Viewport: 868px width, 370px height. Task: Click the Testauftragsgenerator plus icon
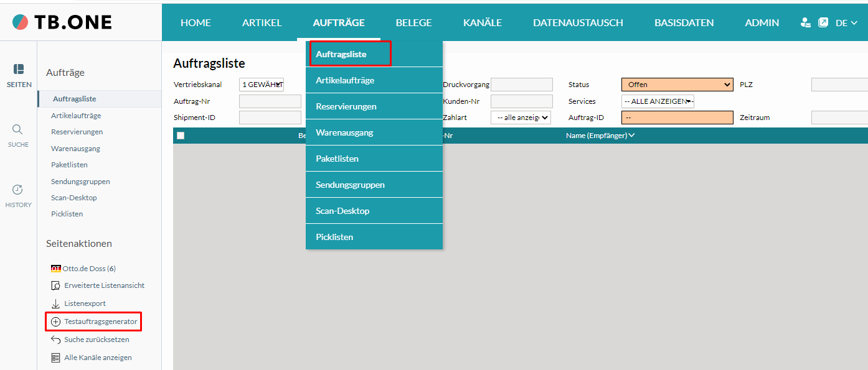tap(55, 321)
